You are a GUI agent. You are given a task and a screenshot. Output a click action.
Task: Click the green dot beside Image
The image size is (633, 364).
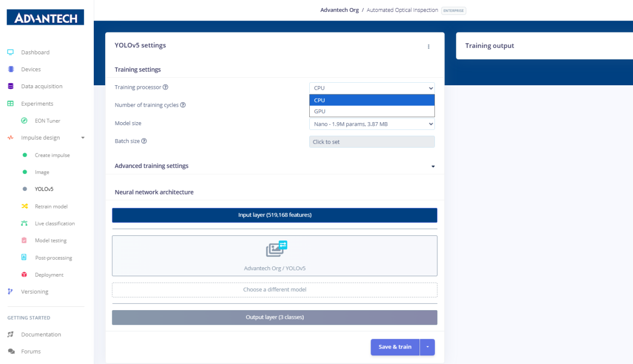[x=24, y=172]
